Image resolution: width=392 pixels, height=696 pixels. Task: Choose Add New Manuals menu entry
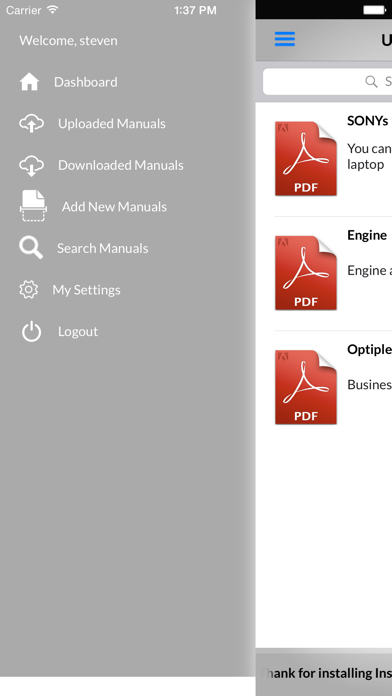coord(115,207)
